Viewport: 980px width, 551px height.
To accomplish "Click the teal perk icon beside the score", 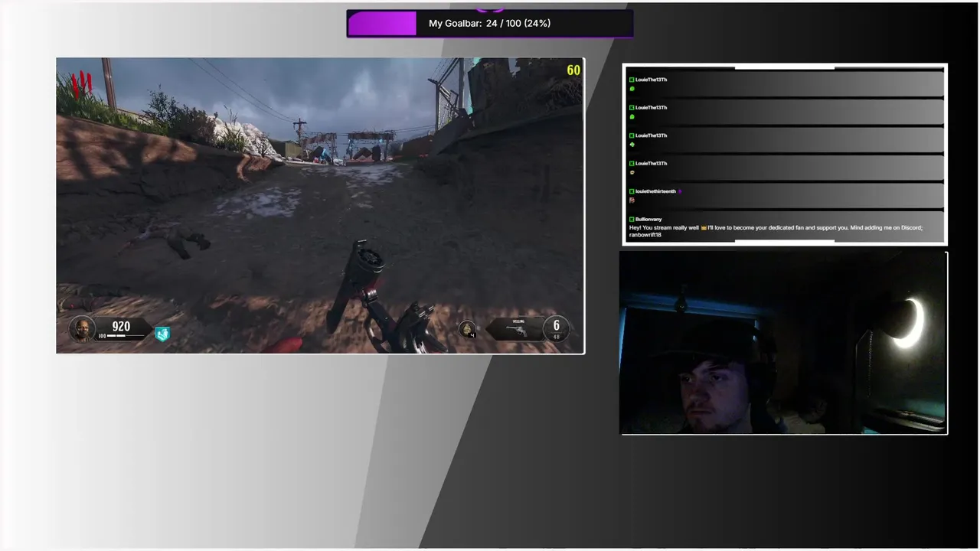I will tap(162, 334).
